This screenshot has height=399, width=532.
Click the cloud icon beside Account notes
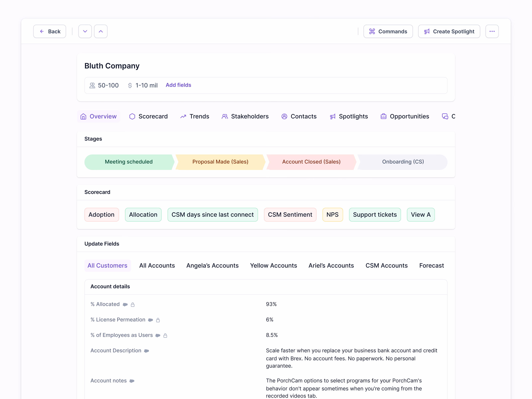click(132, 381)
